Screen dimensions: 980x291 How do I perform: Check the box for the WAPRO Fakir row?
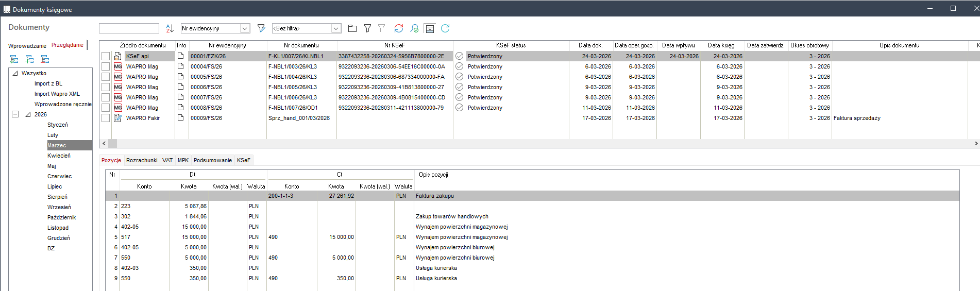(106, 118)
